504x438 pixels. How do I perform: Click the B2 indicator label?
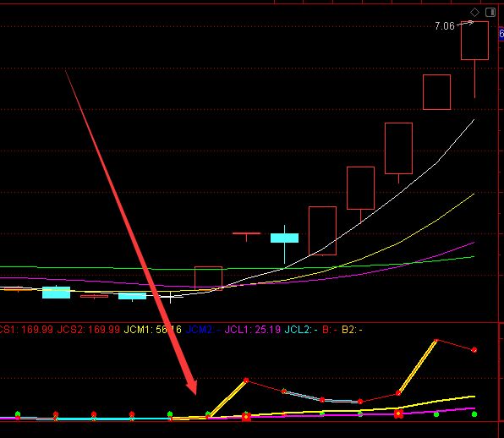point(352,330)
